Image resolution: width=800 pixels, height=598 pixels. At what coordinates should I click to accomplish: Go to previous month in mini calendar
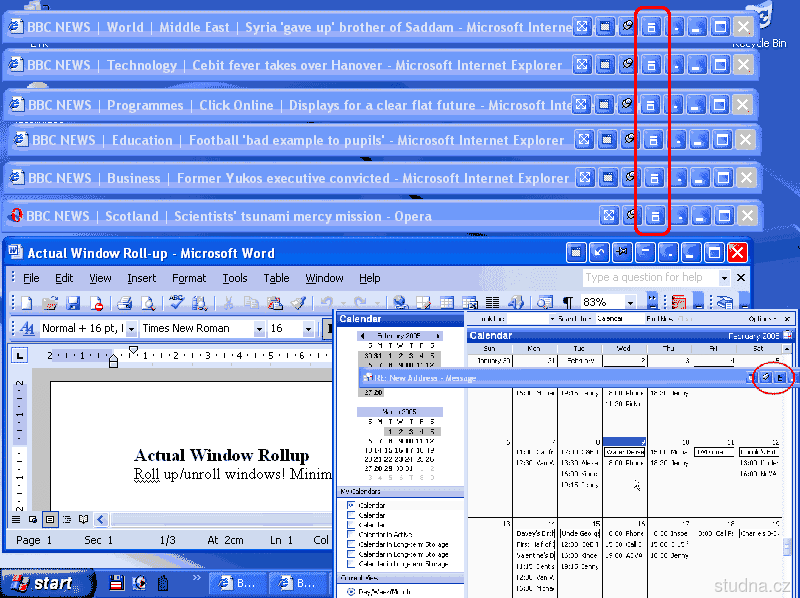pos(362,336)
